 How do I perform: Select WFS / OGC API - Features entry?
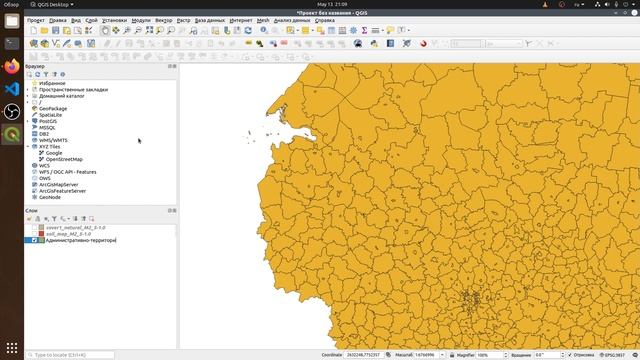68,172
